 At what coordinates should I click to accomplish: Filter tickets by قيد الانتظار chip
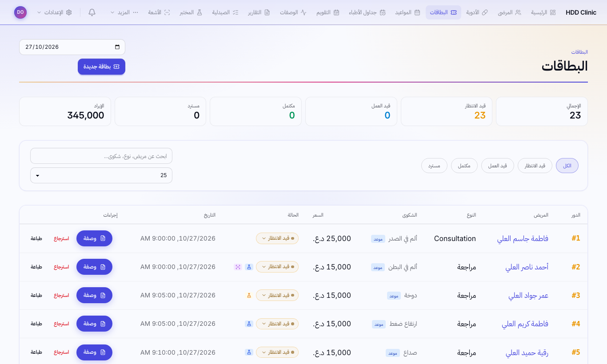535,166
